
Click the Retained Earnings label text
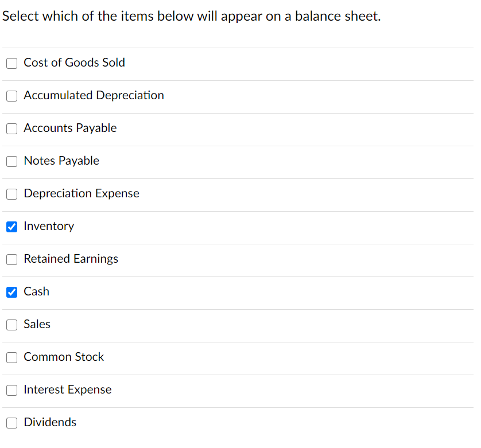[x=71, y=259]
